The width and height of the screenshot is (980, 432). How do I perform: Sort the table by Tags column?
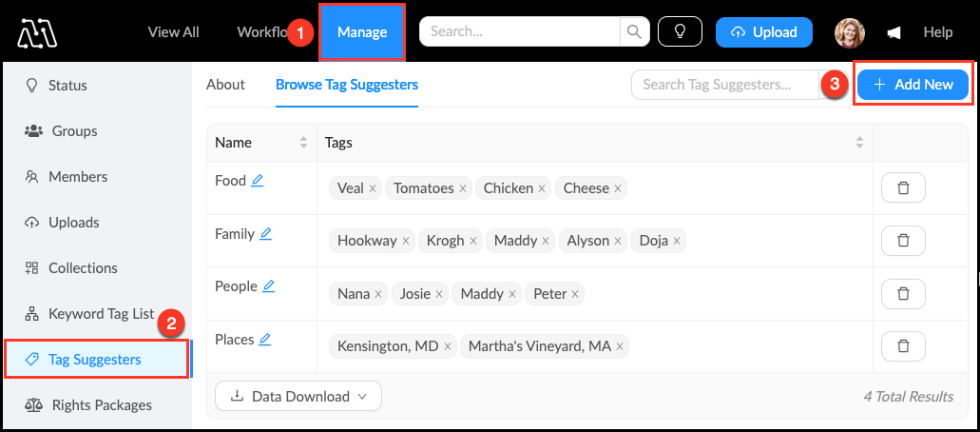[859, 143]
